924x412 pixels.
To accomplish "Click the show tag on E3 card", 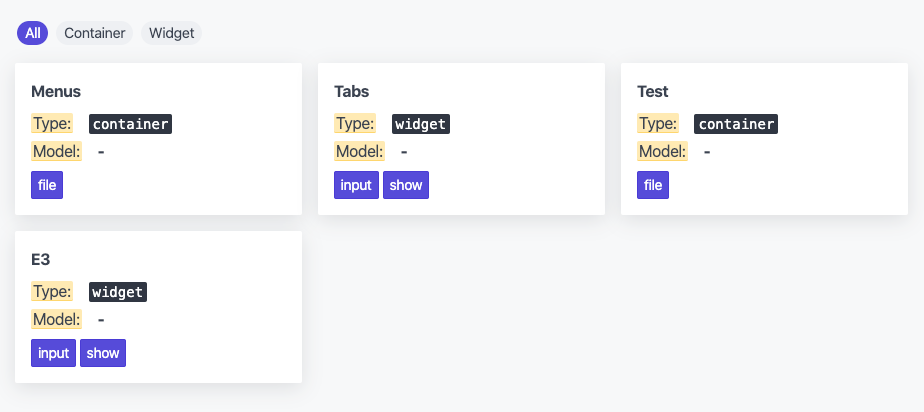I will 103,353.
